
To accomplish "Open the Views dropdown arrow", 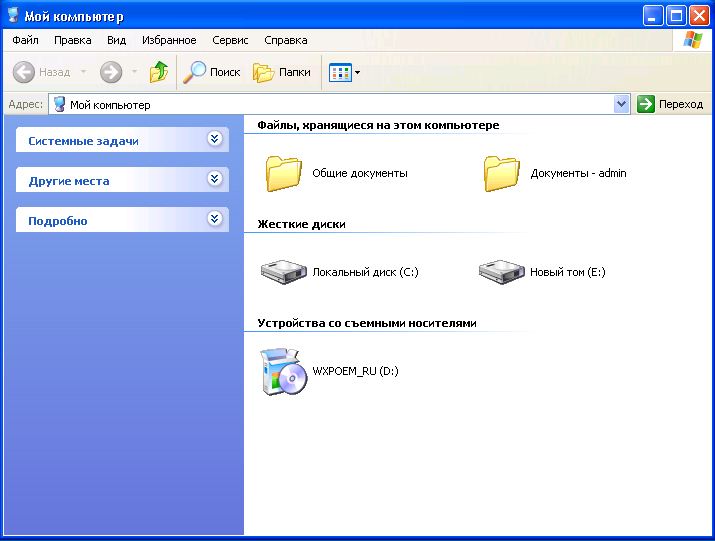I will coord(358,72).
